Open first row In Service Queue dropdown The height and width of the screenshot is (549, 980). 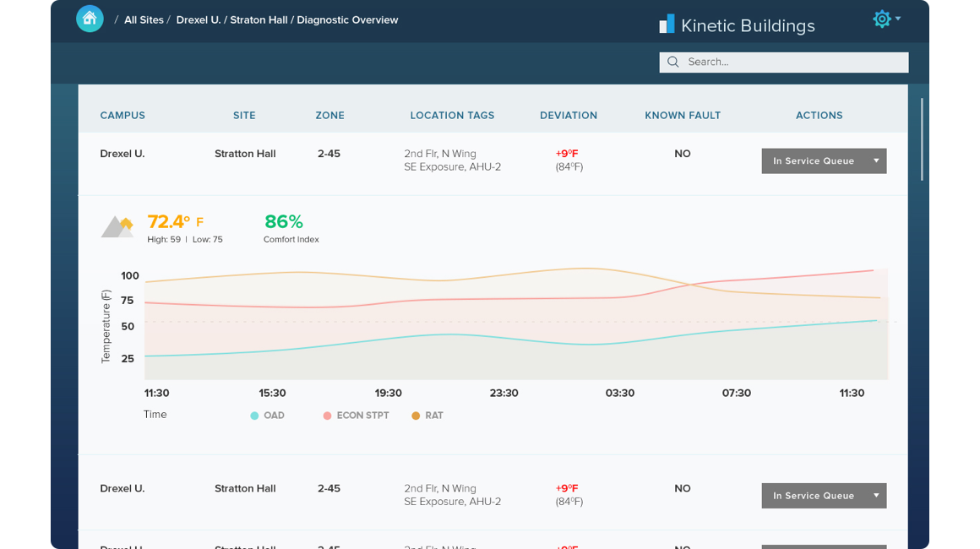click(824, 160)
